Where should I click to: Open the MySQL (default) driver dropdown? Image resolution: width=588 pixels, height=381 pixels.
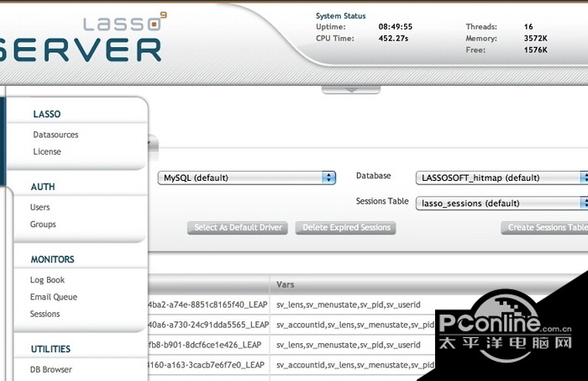[x=247, y=177]
